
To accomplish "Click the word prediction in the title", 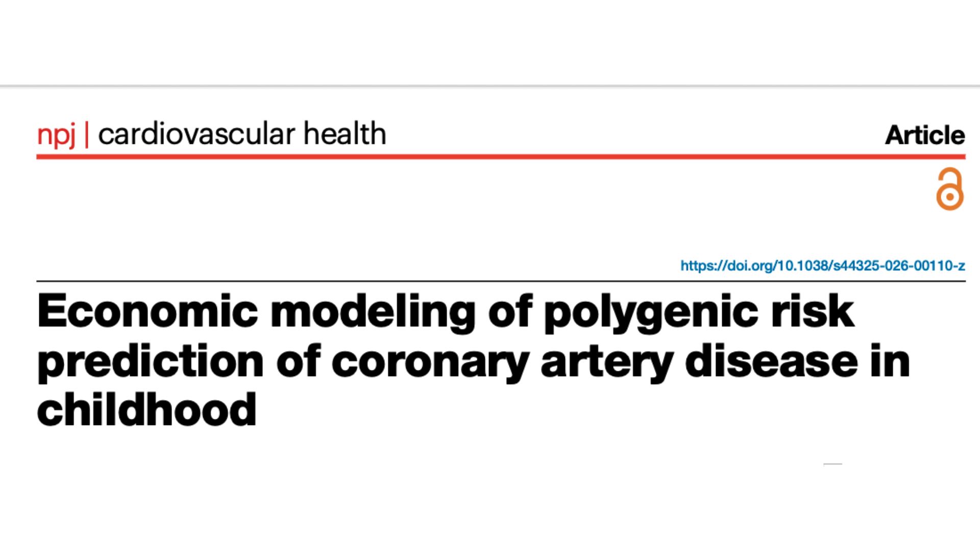I will (x=150, y=362).
